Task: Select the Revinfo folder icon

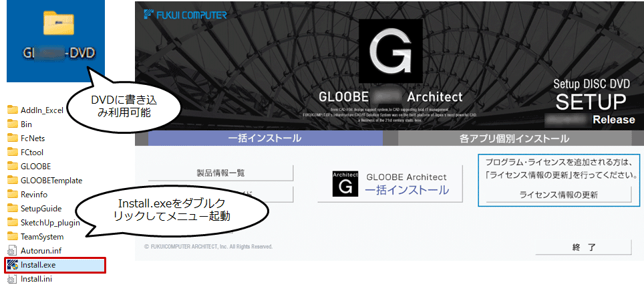Action: point(13,194)
